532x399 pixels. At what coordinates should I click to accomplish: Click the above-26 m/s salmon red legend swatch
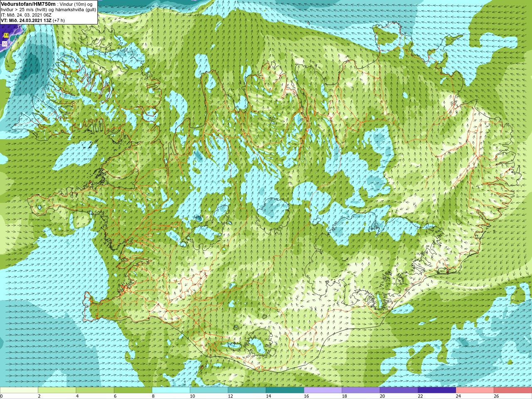[513, 390]
